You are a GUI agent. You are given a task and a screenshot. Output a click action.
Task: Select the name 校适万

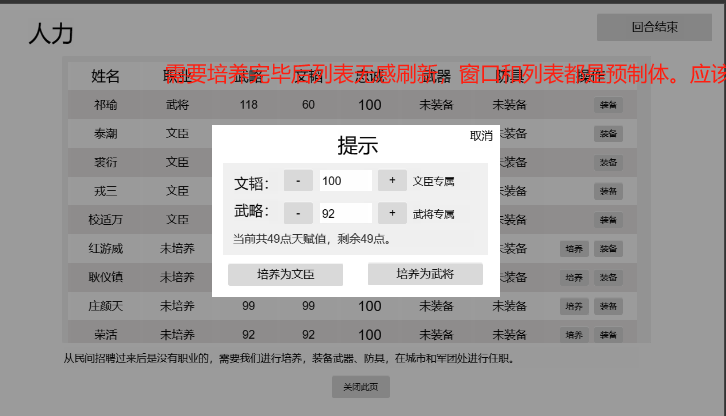tap(106, 220)
